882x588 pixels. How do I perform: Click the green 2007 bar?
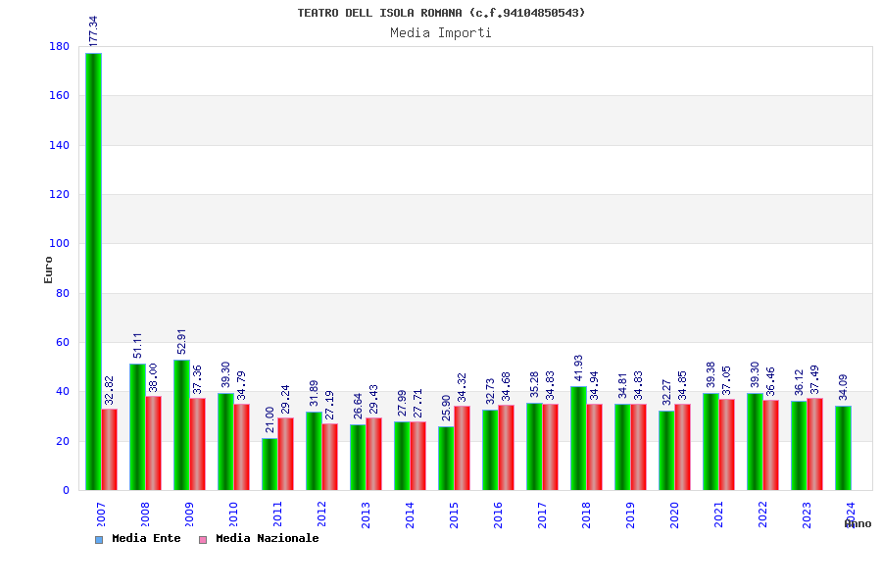(x=93, y=271)
